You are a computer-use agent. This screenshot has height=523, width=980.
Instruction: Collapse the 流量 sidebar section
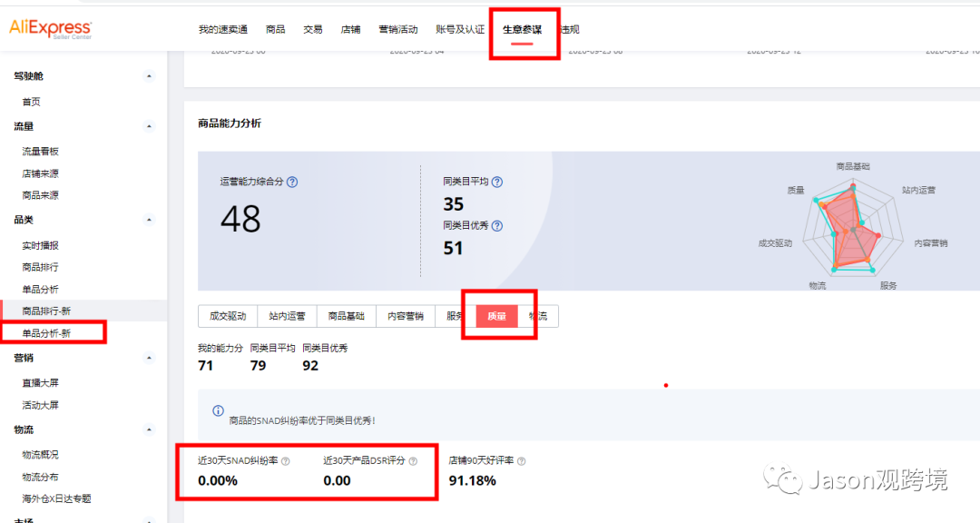[150, 126]
